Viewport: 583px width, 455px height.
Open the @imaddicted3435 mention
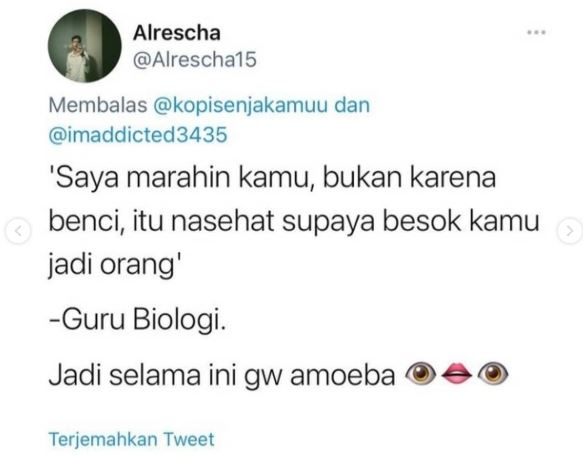click(x=138, y=135)
